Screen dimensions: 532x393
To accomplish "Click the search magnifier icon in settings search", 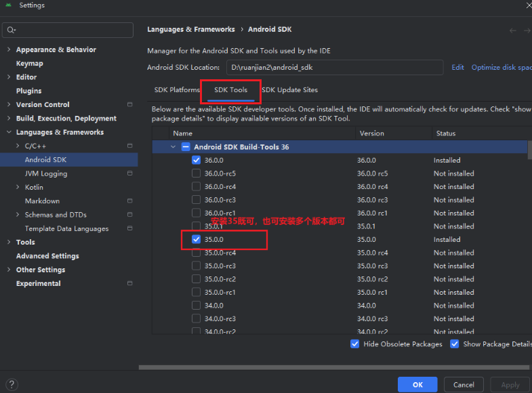I will [11, 30].
